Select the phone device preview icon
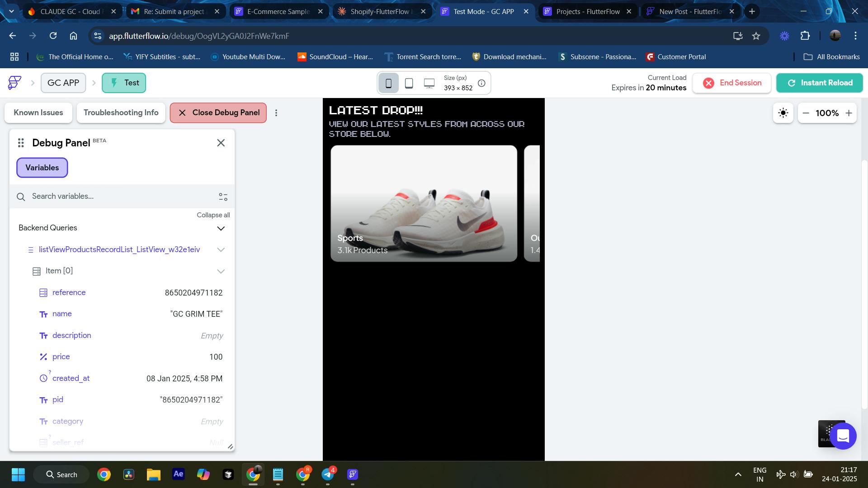Image resolution: width=868 pixels, height=488 pixels. (x=388, y=83)
